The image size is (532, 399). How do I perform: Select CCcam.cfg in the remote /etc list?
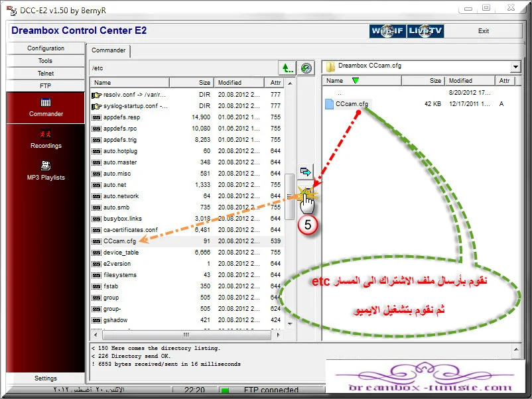point(119,241)
